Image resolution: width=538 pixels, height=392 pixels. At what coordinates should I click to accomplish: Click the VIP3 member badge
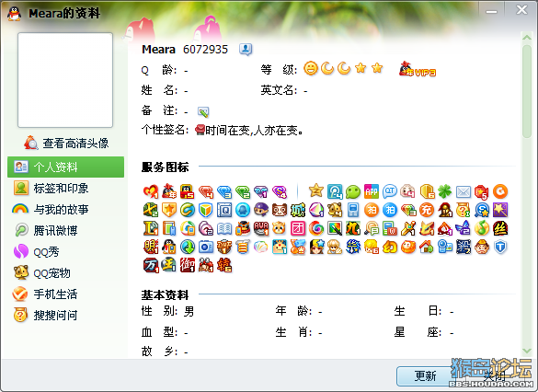tap(417, 69)
